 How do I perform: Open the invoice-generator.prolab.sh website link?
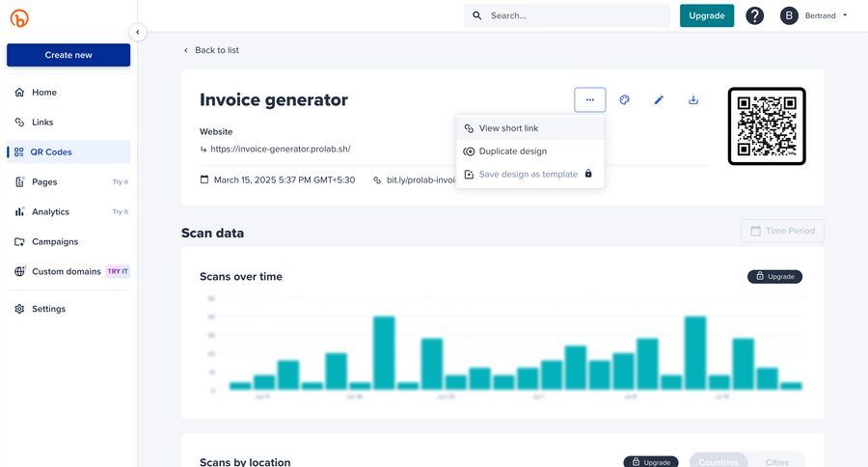(280, 149)
